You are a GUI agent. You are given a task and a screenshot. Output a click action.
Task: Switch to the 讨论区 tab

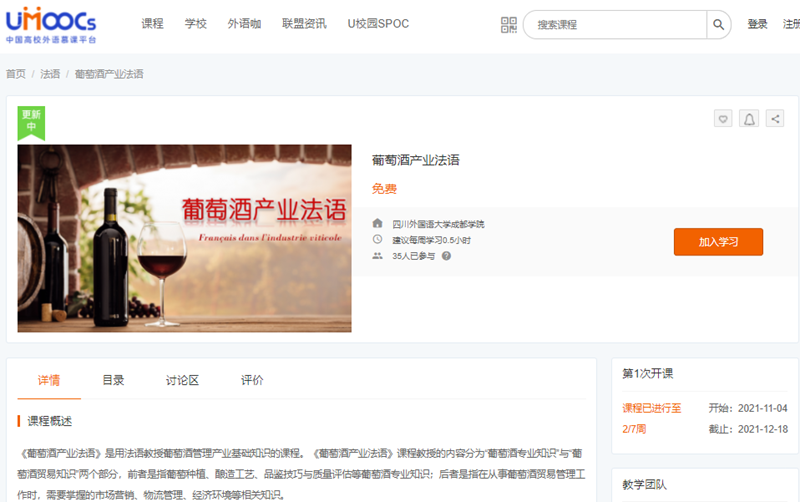point(182,380)
